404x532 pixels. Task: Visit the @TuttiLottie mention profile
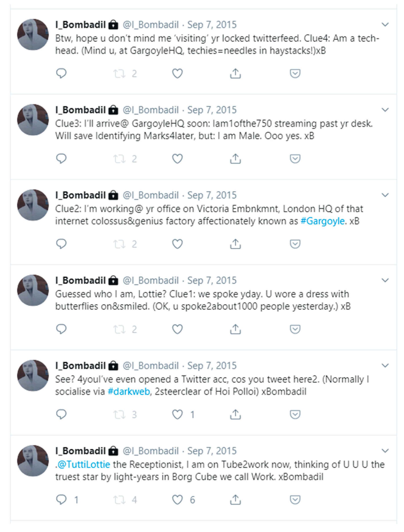coord(84,464)
